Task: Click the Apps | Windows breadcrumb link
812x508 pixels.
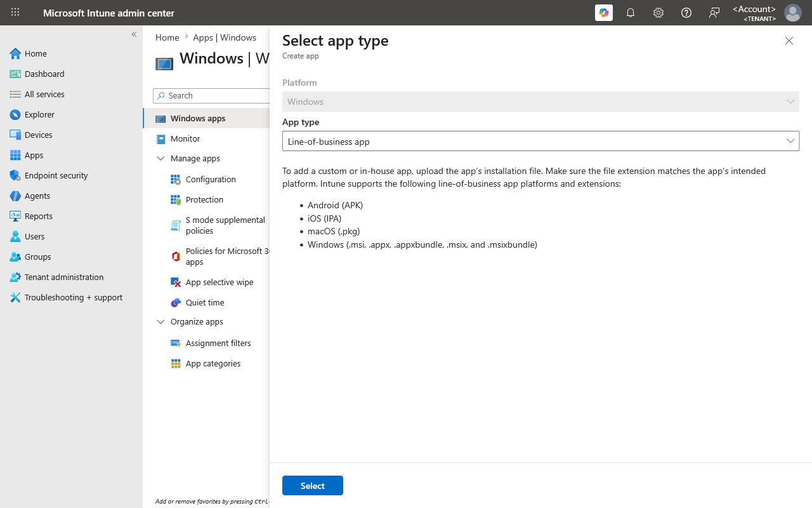Action: [x=225, y=37]
